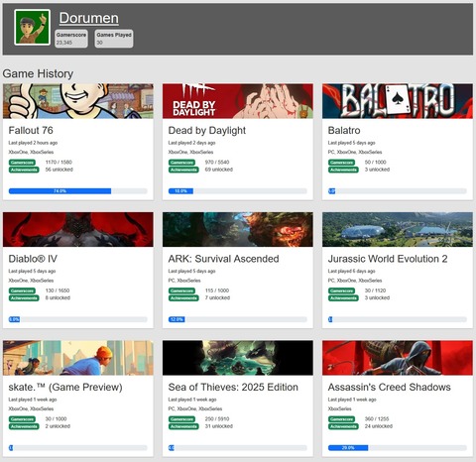Click the '250 / 5910' gamerscore value
This screenshot has width=476, height=462.
point(217,418)
